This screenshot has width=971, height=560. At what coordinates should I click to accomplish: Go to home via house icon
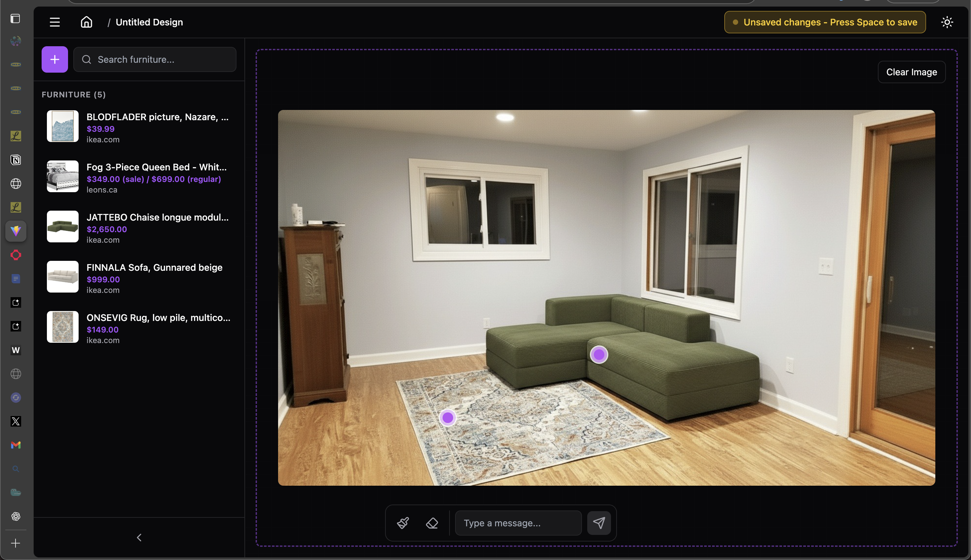86,22
